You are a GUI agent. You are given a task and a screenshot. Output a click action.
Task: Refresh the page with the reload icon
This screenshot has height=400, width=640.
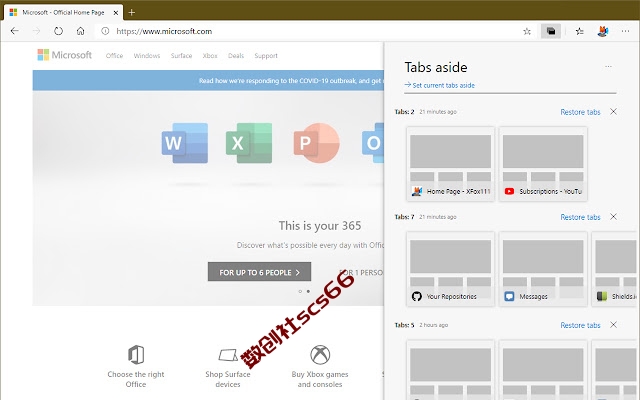click(58, 31)
